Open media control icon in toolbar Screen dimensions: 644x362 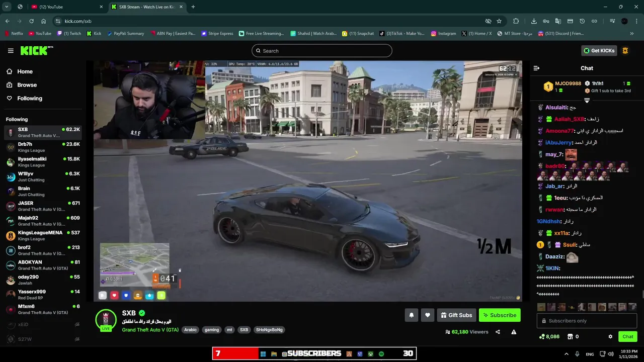612,21
